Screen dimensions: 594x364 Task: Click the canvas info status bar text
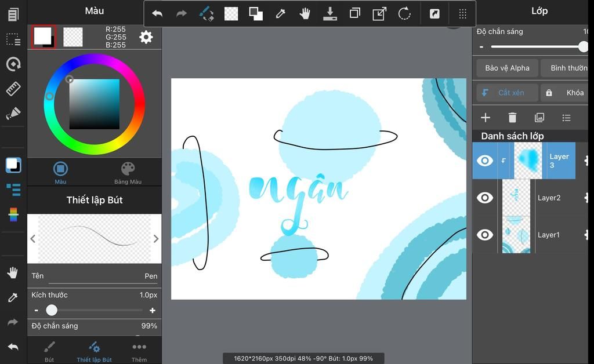pyautogui.click(x=303, y=358)
